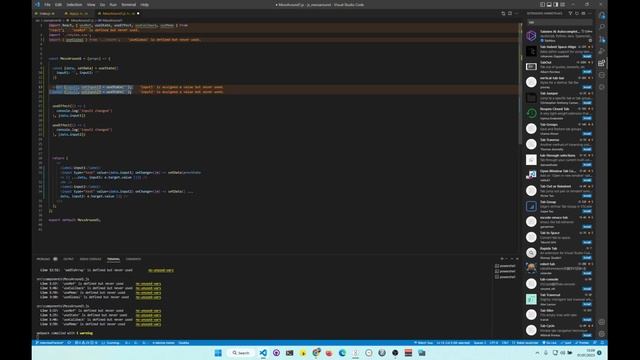This screenshot has width=640, height=360.
Task: Open the Help menu
Action: pyautogui.click(x=144, y=5)
